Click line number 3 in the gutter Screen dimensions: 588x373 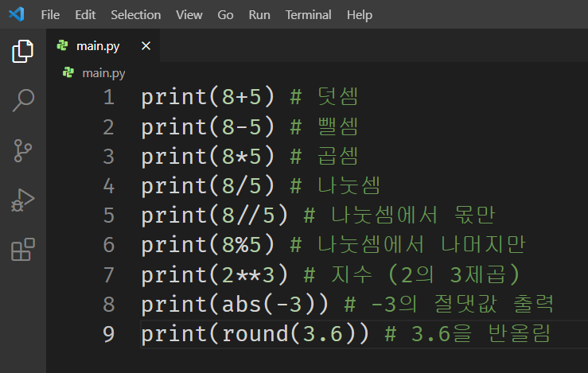pyautogui.click(x=109, y=157)
